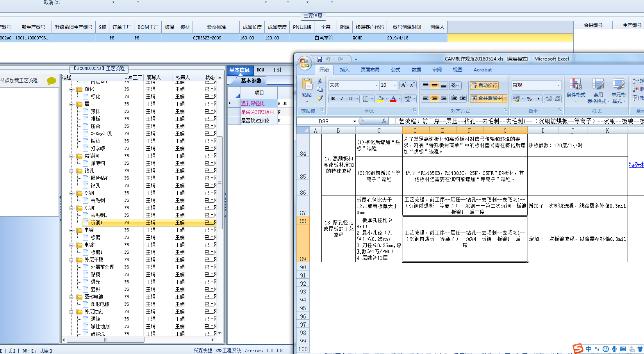This screenshot has height=354, width=644.
Task: Select column D header in Excel
Action: click(x=416, y=131)
